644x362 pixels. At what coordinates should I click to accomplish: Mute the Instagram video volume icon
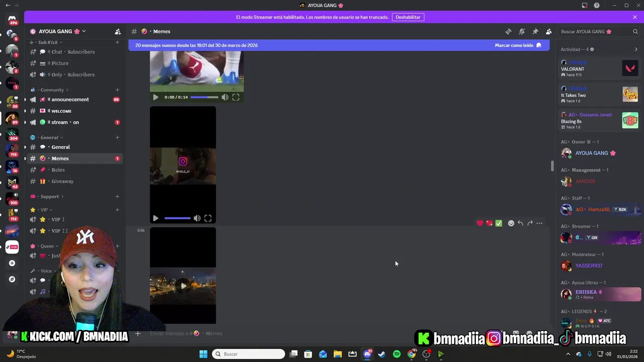pyautogui.click(x=197, y=218)
